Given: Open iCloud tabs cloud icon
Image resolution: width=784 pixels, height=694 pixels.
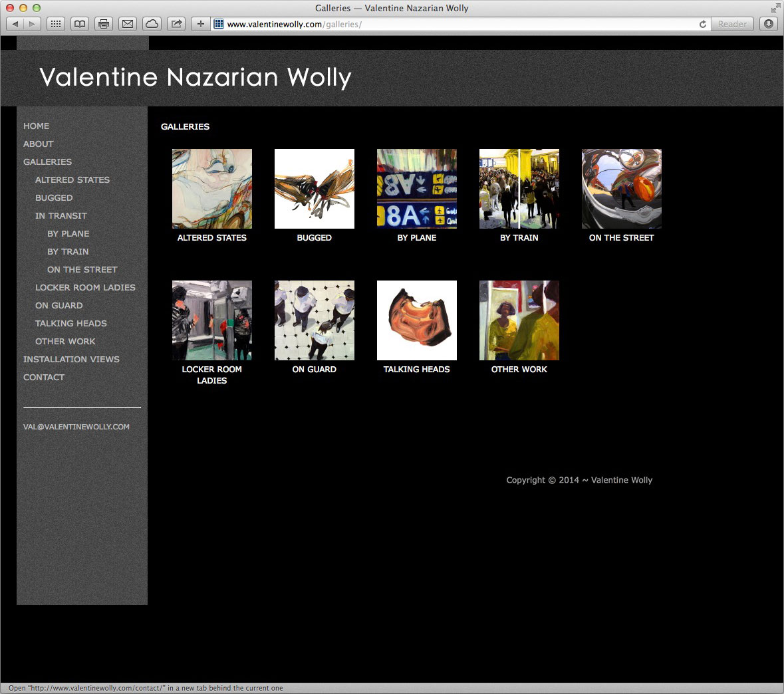Looking at the screenshot, I should (152, 24).
